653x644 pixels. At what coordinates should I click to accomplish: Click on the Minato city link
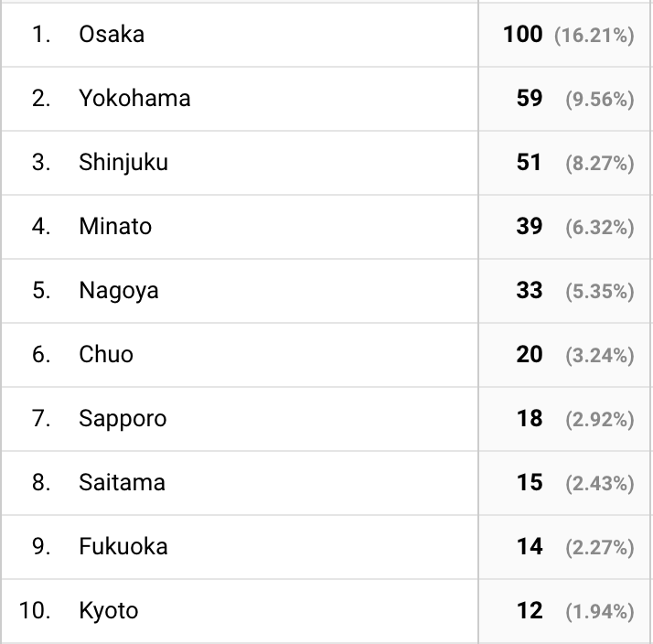tap(115, 227)
